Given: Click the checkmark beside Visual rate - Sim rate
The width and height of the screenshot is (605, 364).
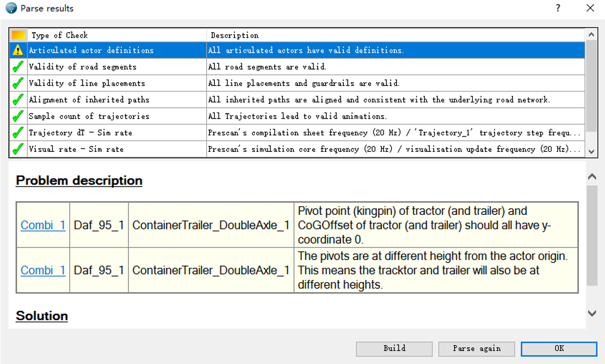Looking at the screenshot, I should coord(17,147).
